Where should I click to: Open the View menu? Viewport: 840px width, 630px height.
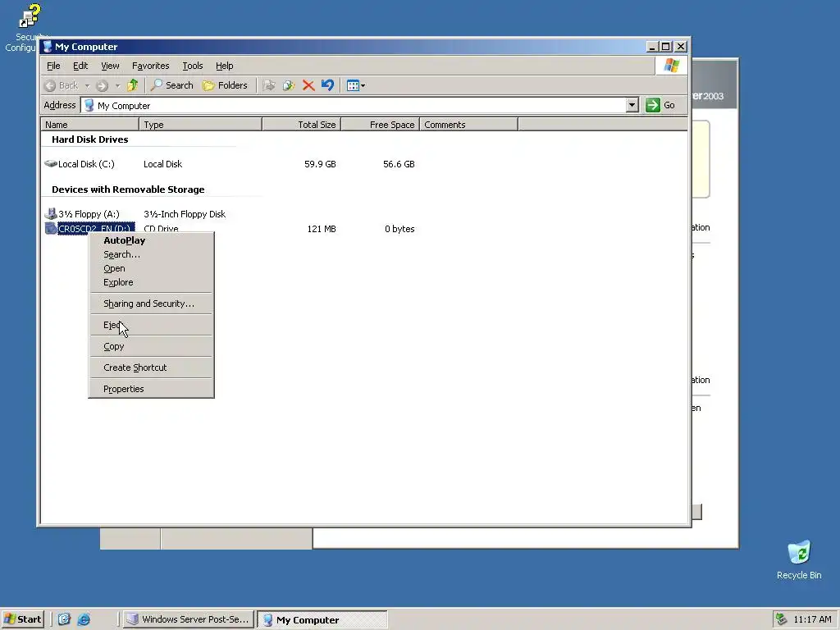[x=111, y=66]
